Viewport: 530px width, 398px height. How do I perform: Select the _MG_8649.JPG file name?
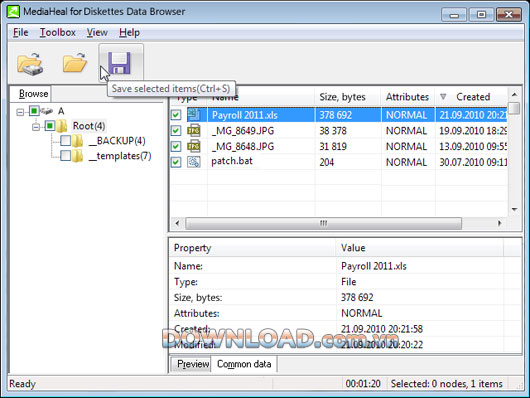pyautogui.click(x=243, y=131)
